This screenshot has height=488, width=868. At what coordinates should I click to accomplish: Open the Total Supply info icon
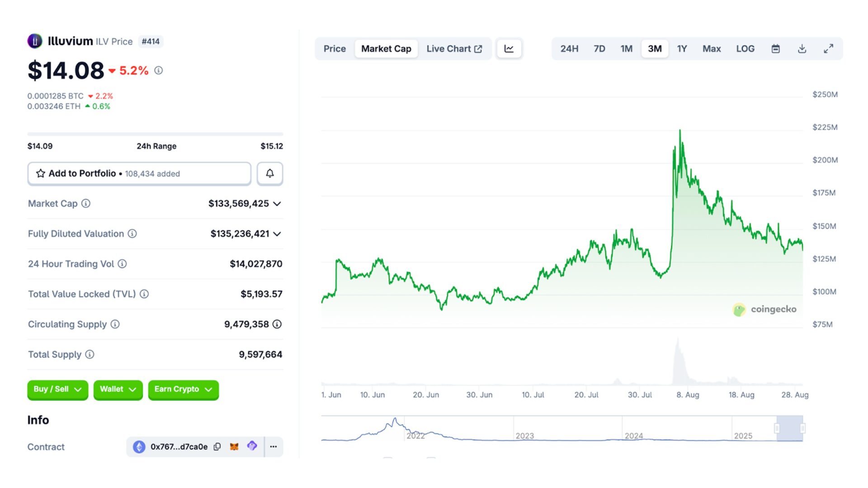point(90,355)
